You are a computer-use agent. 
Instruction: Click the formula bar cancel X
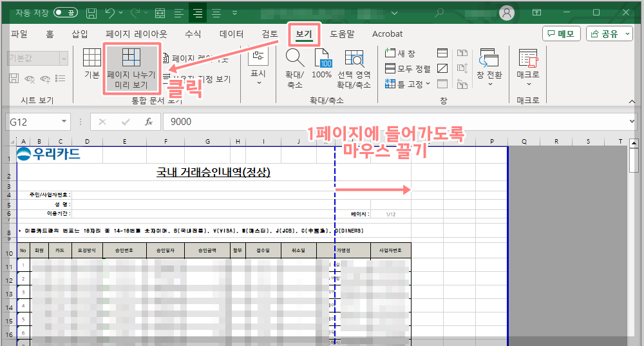[102, 122]
